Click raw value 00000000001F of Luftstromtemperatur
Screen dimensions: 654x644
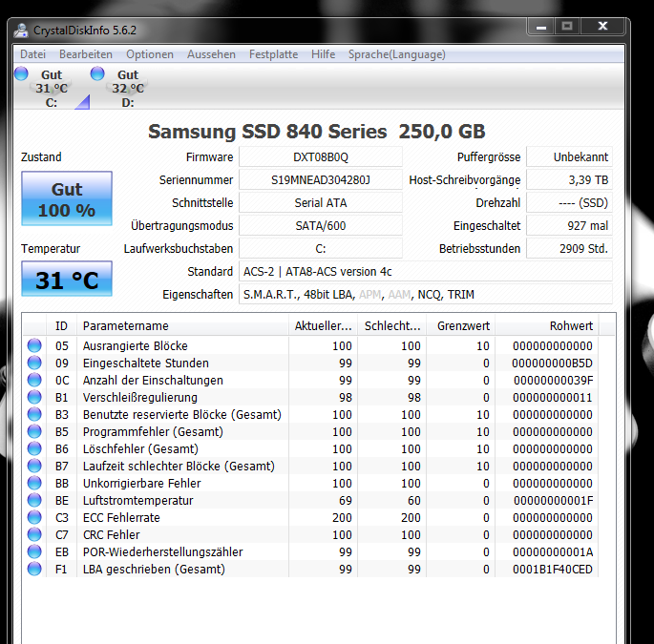coord(553,500)
